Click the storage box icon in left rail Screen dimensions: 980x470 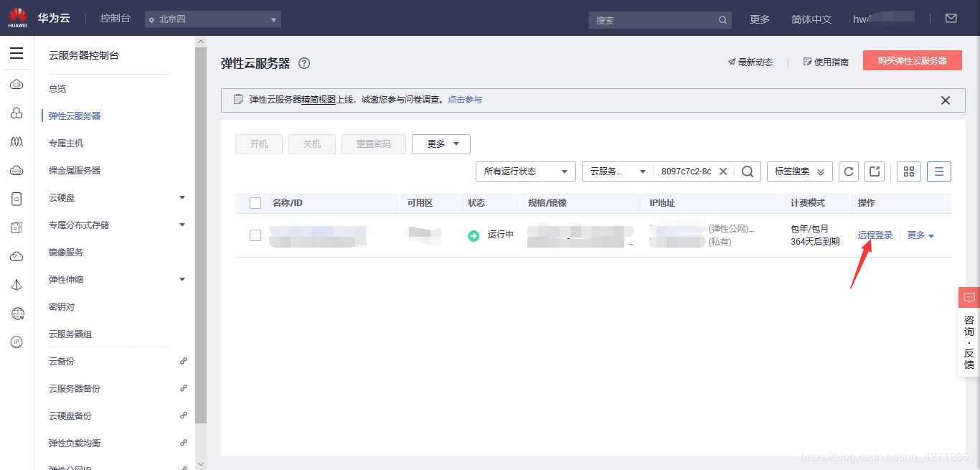pyautogui.click(x=17, y=199)
